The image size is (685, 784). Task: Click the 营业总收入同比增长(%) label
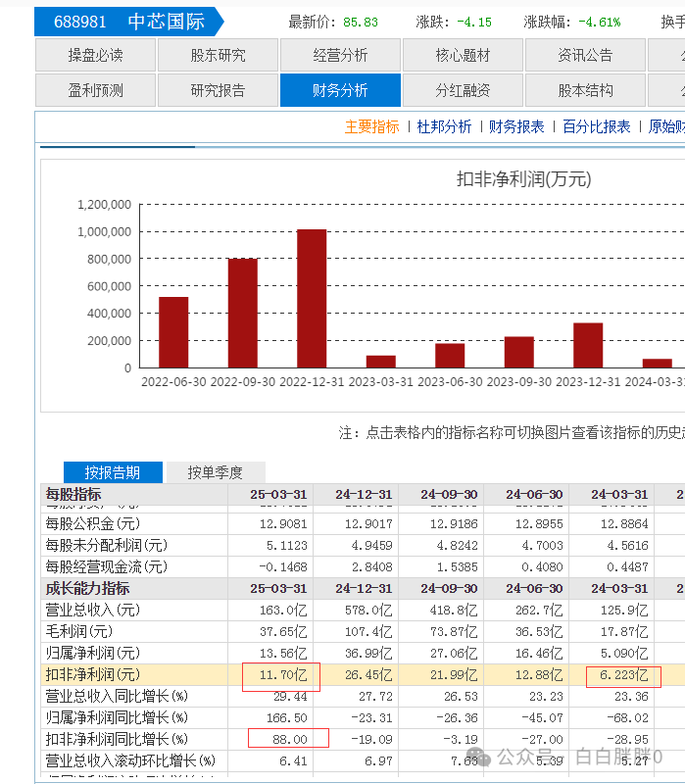click(117, 696)
